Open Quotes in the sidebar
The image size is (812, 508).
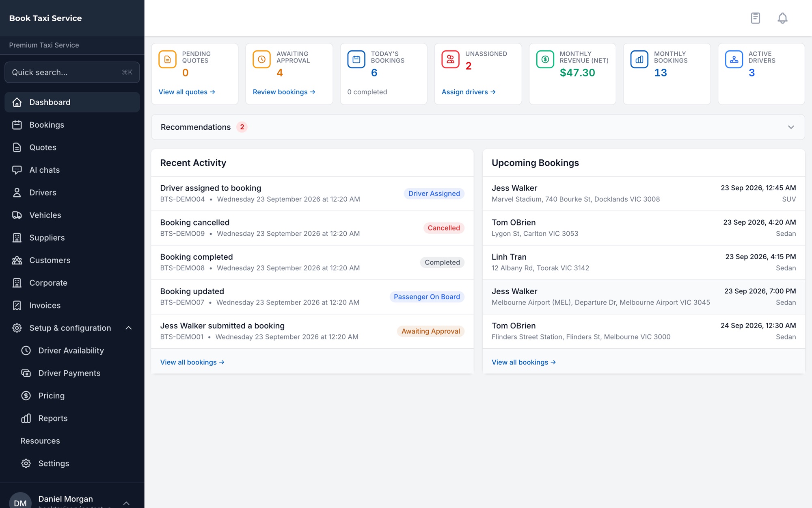[x=72, y=148]
